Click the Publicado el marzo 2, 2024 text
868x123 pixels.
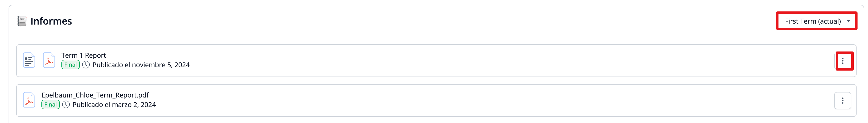tap(114, 104)
